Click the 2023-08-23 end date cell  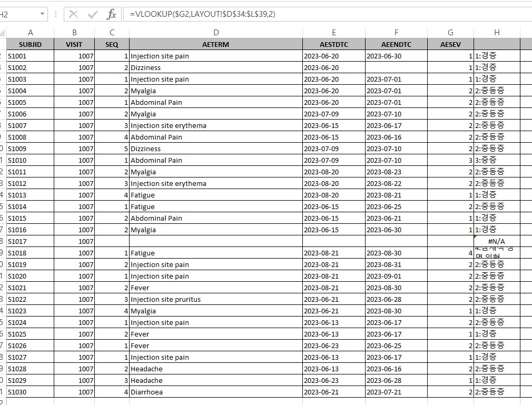[396, 172]
